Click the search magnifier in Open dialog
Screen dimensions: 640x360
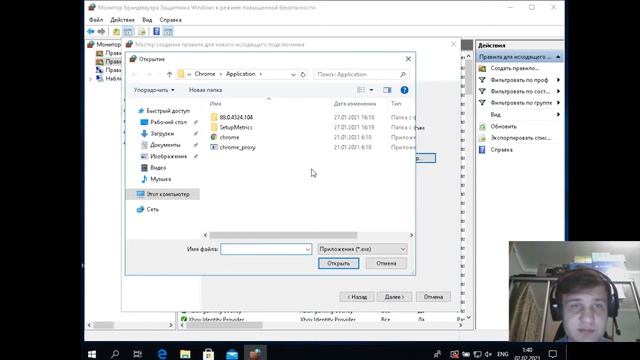[403, 74]
